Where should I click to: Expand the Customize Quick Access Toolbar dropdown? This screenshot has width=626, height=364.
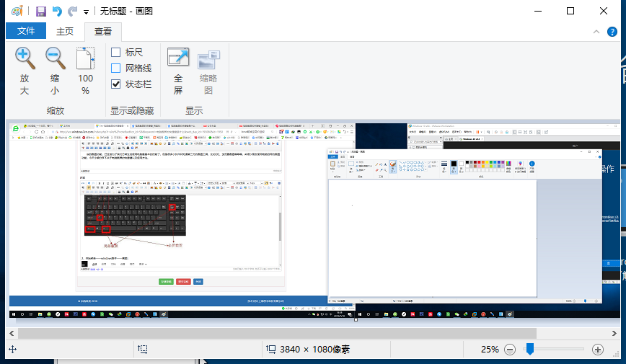click(87, 12)
